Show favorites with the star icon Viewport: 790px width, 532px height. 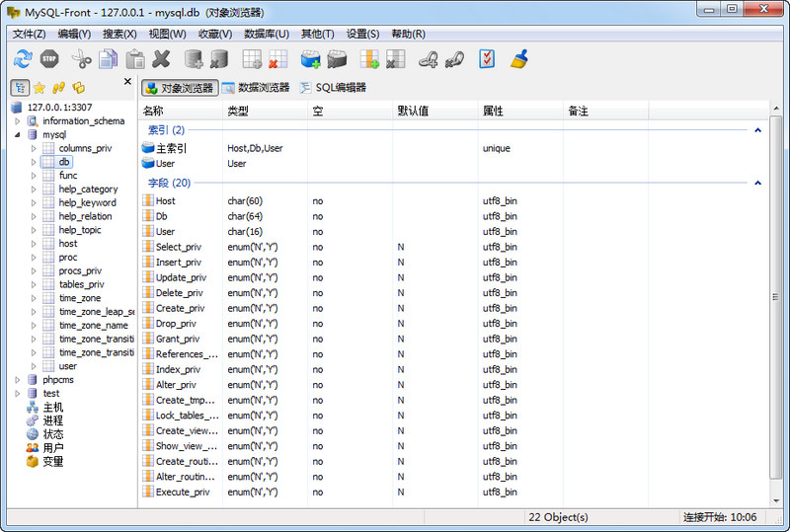(x=39, y=88)
